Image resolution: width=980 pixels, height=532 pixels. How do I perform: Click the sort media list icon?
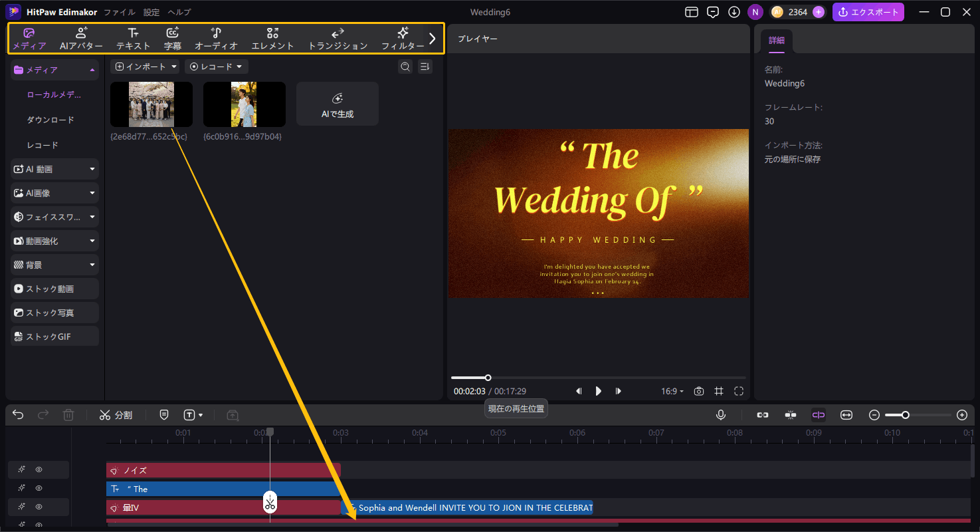pyautogui.click(x=425, y=66)
